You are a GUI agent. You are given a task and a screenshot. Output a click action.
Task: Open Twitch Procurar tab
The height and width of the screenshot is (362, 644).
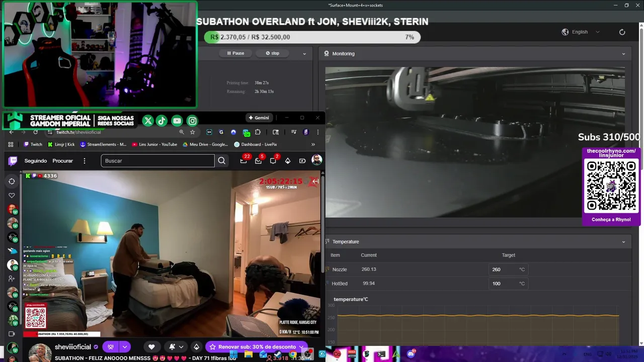[x=63, y=161]
